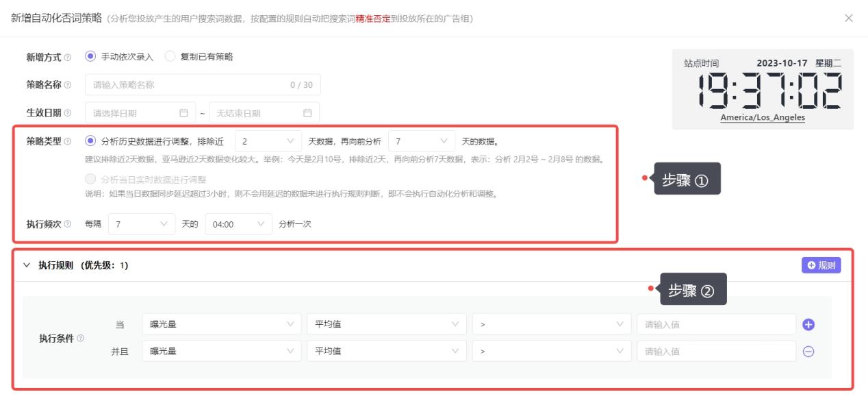
Task: Remove the 并且 condition with minus icon
Action: point(808,351)
